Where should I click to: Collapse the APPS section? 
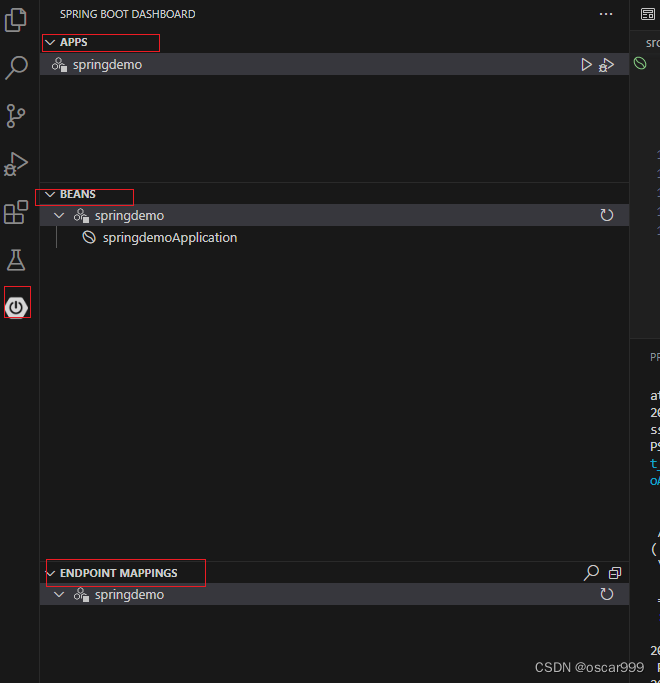[x=50, y=42]
